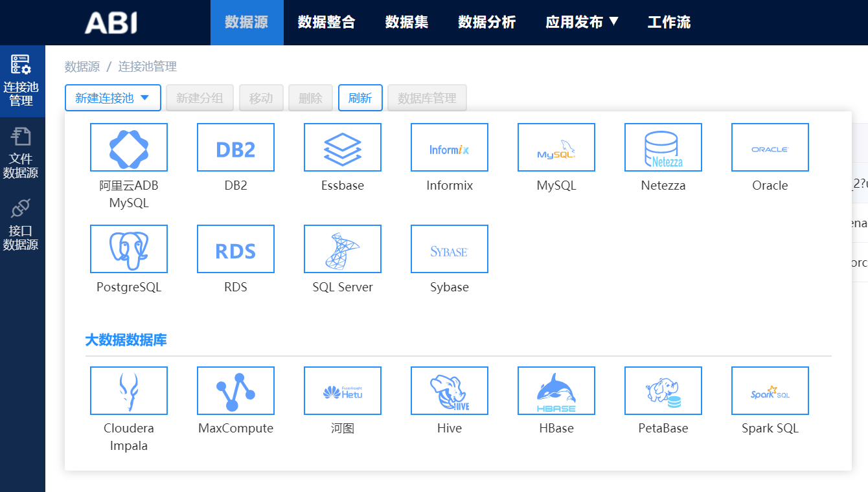Image resolution: width=868 pixels, height=492 pixels.
Task: Choose the Hive big data icon
Action: pyautogui.click(x=449, y=391)
